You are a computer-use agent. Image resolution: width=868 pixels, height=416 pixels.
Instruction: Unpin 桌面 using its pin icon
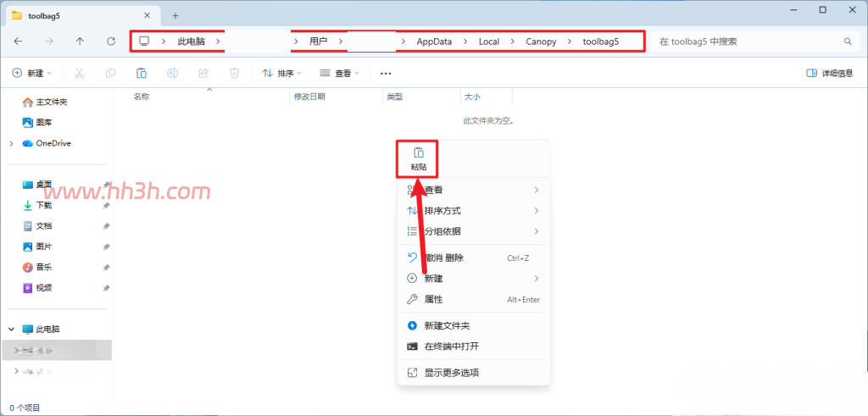click(106, 185)
